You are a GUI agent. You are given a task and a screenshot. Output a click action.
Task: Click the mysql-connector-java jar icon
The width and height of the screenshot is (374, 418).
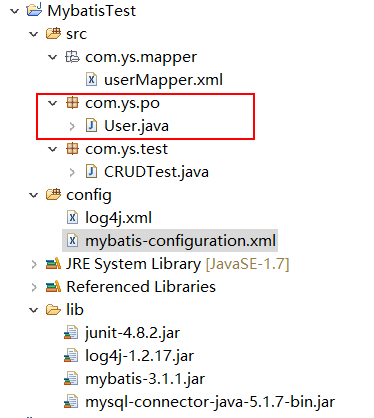(x=71, y=402)
